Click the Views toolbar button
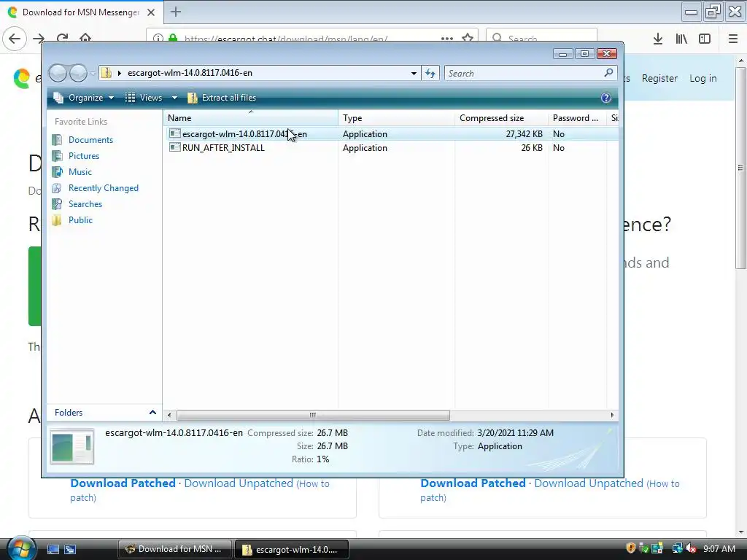 pos(144,98)
